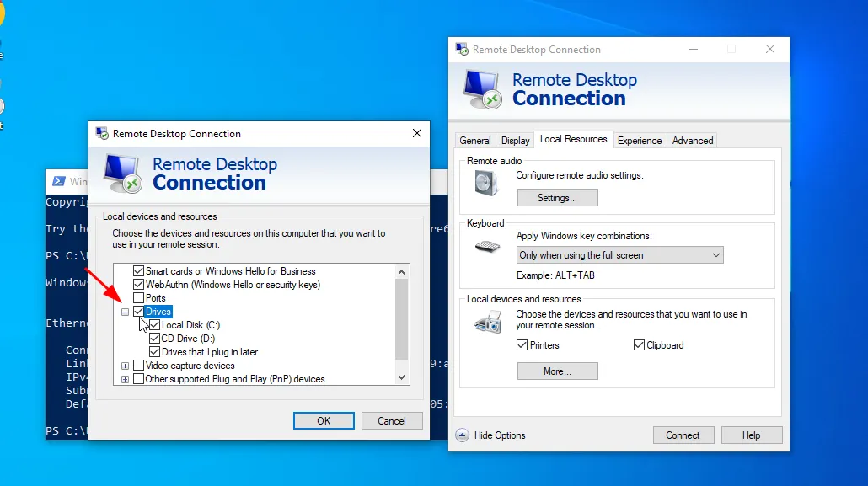868x486 pixels.
Task: Click the Remote Desktop title bar icon in main window
Action: coord(462,50)
